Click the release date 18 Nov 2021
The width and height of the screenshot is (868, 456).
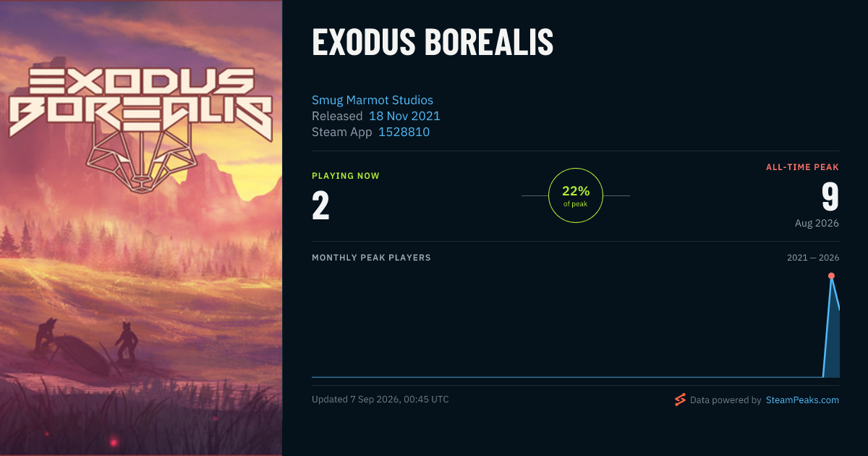(x=404, y=116)
